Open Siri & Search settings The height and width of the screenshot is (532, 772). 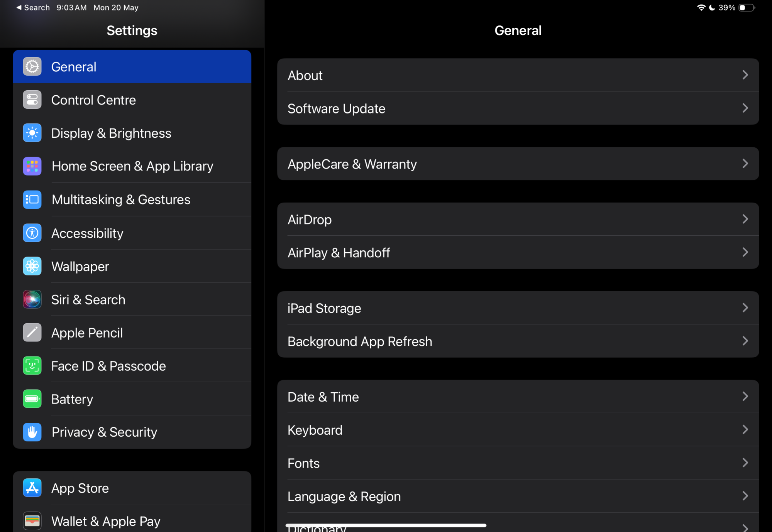132,299
